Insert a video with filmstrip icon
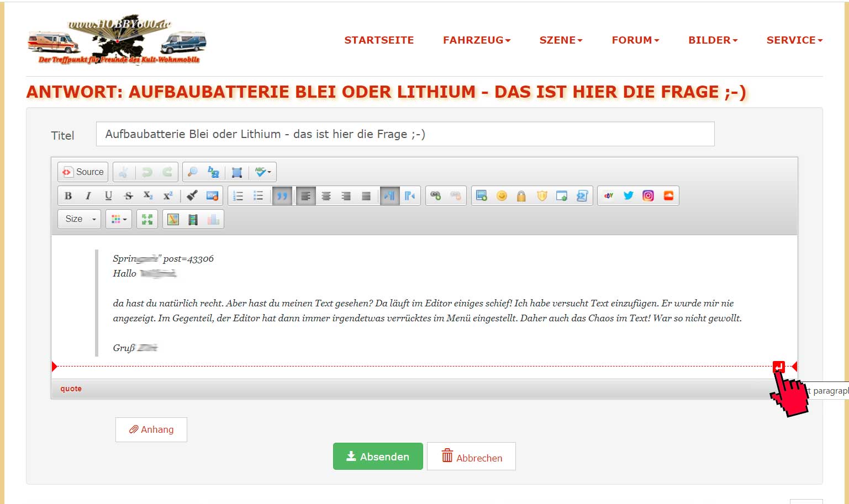Viewport: 849px width, 504px height. (x=193, y=220)
